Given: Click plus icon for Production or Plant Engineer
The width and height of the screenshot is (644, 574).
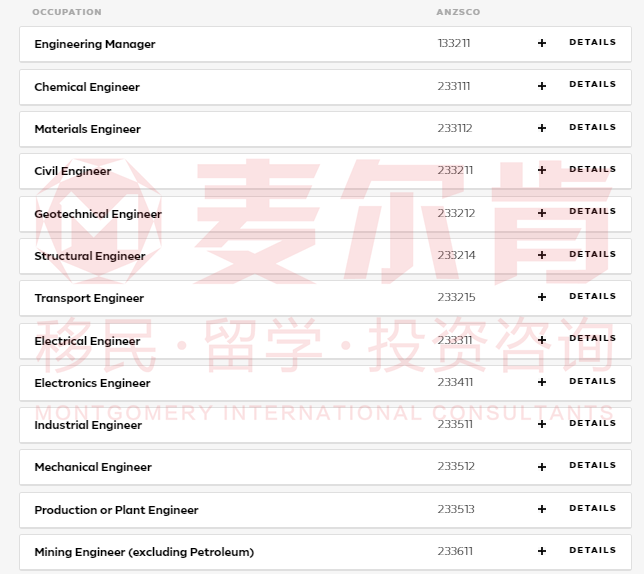Looking at the screenshot, I should pos(542,509).
